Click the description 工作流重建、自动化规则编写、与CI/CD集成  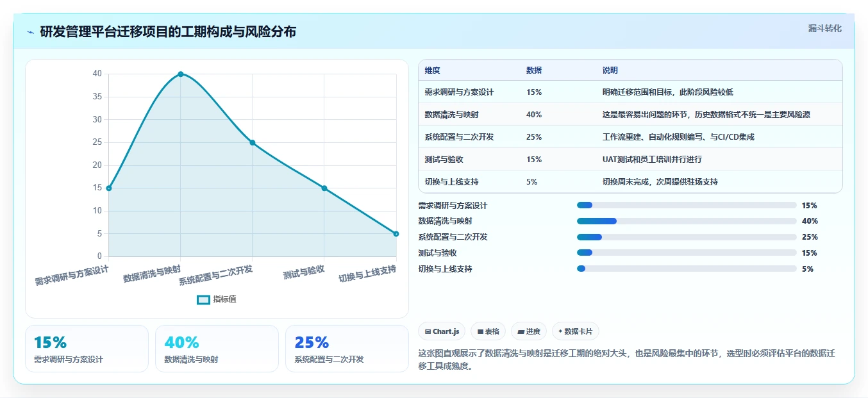click(x=679, y=137)
